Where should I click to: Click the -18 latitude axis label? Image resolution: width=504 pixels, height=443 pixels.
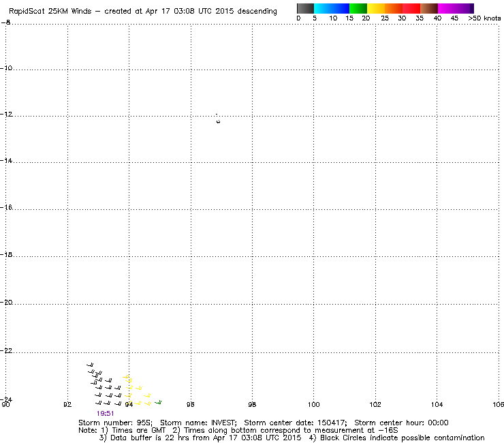pyautogui.click(x=6, y=254)
